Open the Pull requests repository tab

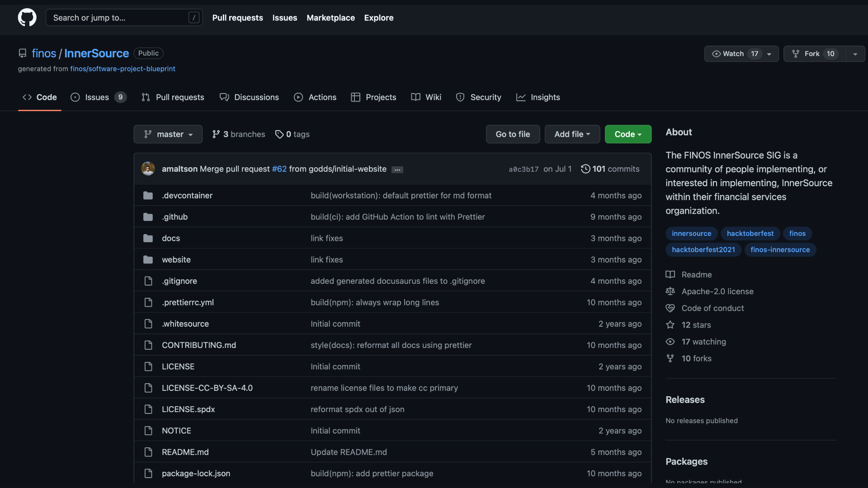[173, 97]
